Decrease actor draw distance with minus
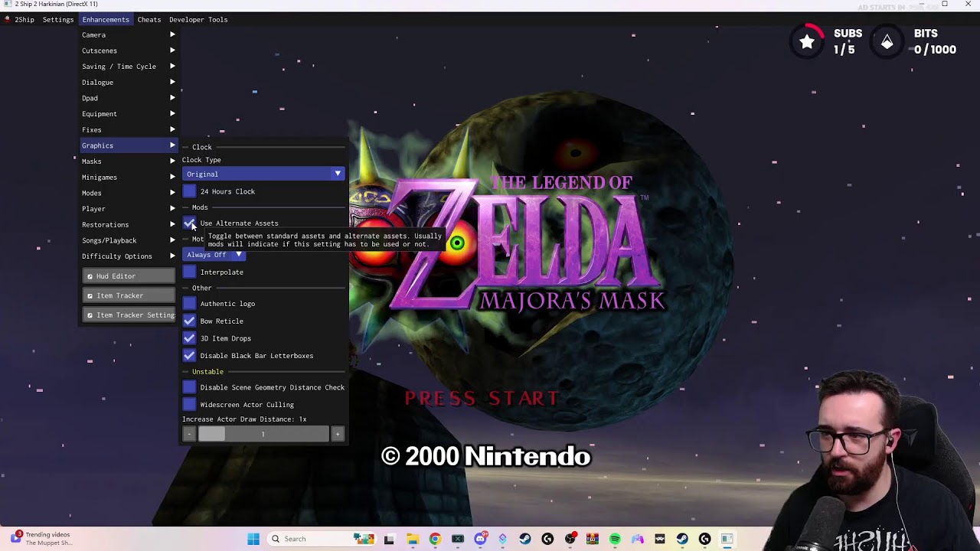This screenshot has width=980, height=551. click(x=189, y=435)
